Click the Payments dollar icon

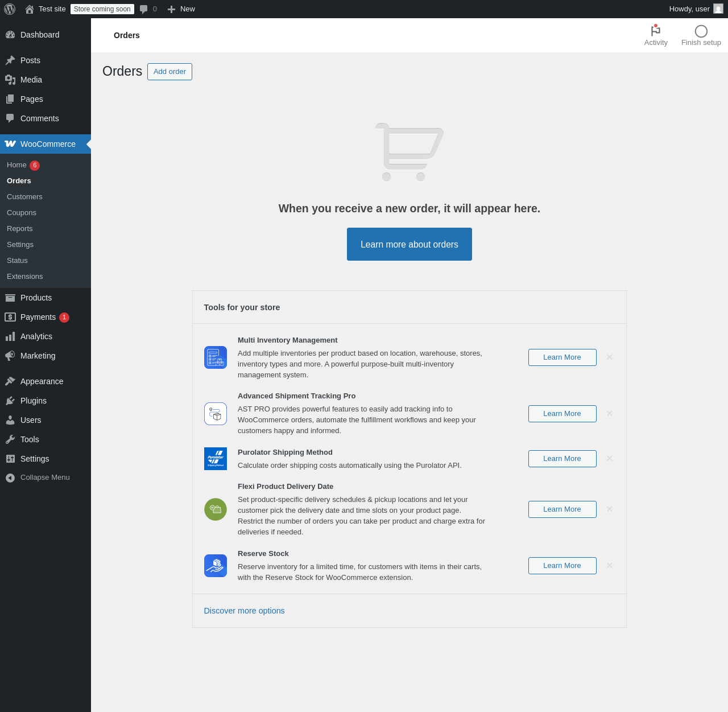(x=10, y=317)
